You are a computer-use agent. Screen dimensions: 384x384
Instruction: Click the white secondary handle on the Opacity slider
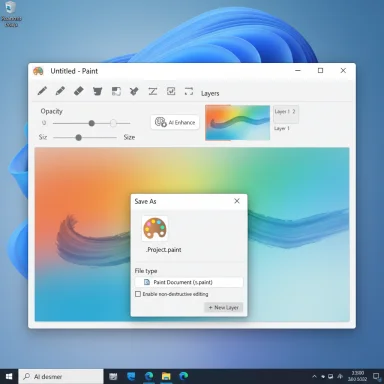pyautogui.click(x=113, y=123)
